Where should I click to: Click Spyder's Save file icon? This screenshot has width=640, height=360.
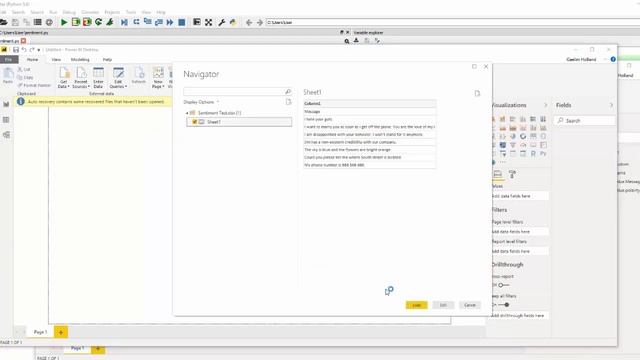pos(15,22)
